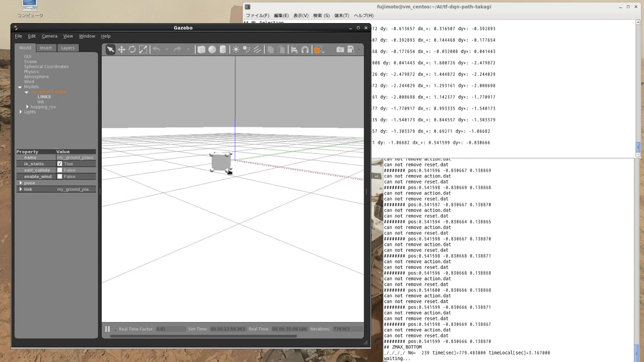
Task: Click the copy icon in Gazebo toolbar
Action: [271, 49]
